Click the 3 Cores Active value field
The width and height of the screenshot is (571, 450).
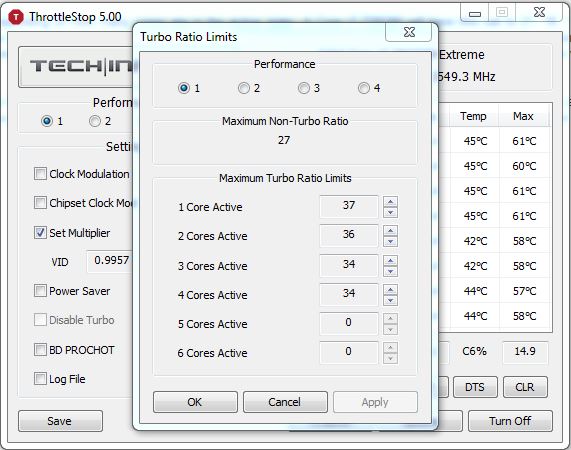(348, 265)
